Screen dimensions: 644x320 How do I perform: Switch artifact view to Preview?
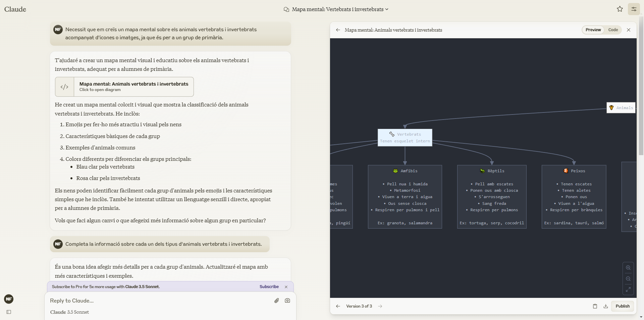click(593, 30)
